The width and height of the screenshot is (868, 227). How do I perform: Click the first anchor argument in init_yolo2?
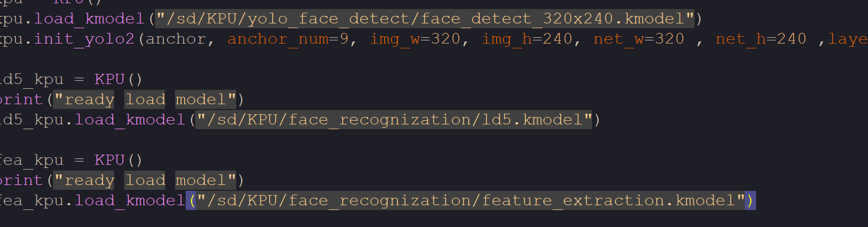(176, 39)
